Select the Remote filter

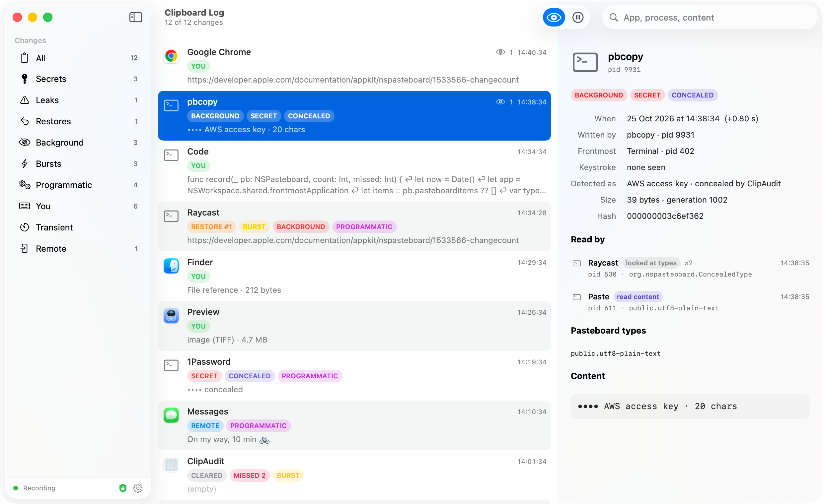pyautogui.click(x=79, y=249)
